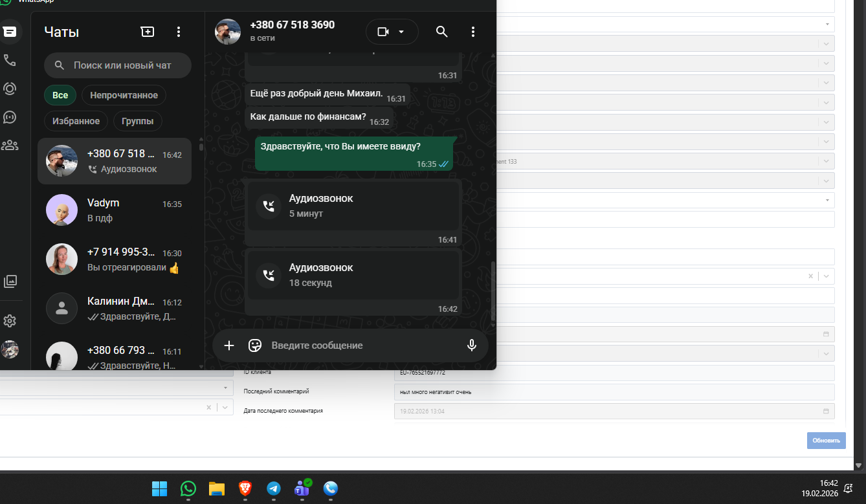Open attachment plus menu in message bar
Viewport: 866px width, 504px height.
tap(229, 345)
